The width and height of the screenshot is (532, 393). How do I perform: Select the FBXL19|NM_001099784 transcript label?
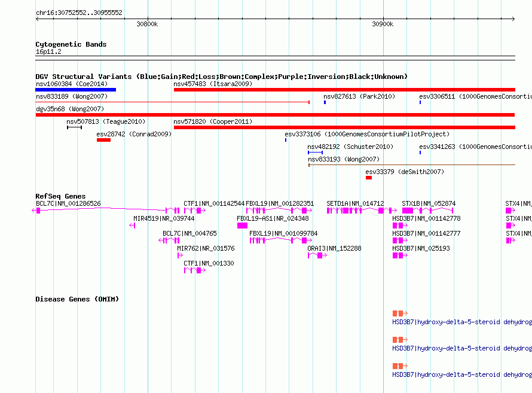[283, 233]
